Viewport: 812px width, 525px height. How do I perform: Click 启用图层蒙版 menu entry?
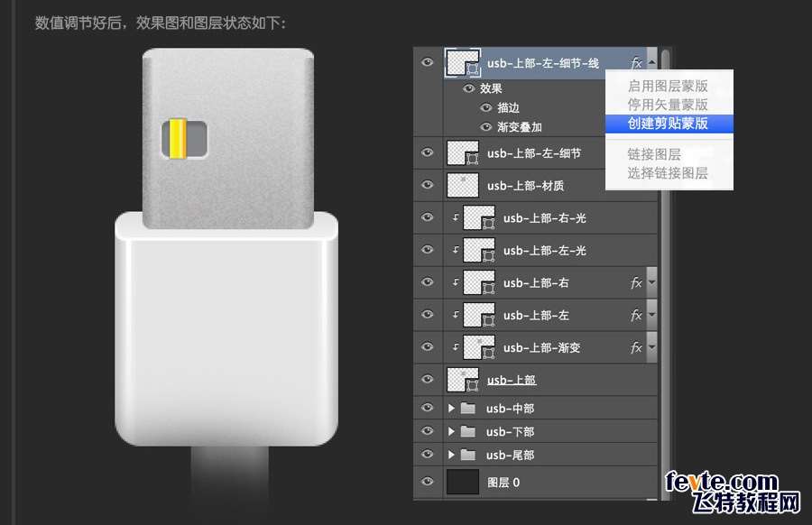coord(669,86)
